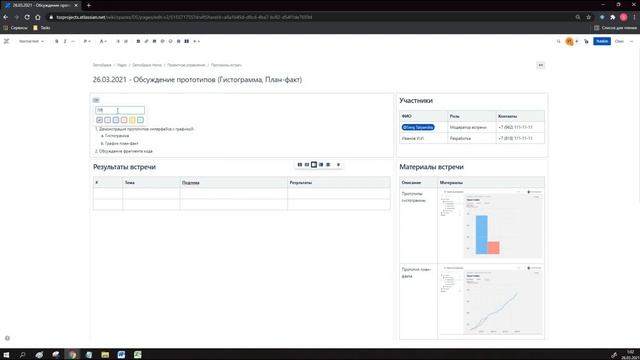
Task: Click the Confluence logo in editor toolbar
Action: click(7, 41)
